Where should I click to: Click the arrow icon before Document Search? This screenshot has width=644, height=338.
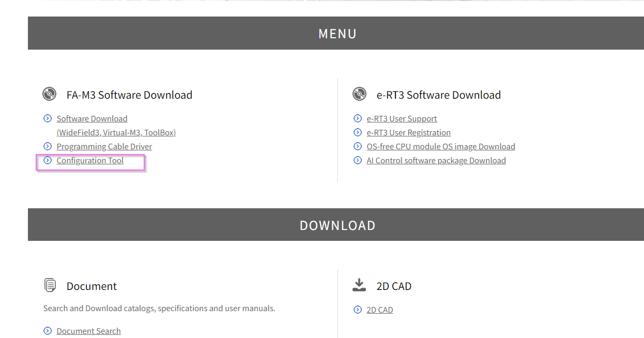click(x=48, y=331)
